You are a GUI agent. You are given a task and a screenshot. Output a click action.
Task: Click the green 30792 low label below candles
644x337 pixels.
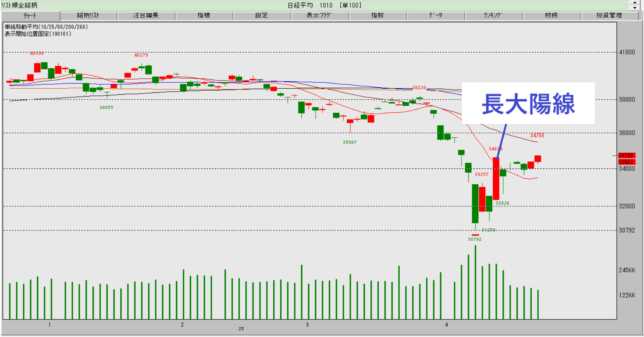[x=475, y=239]
